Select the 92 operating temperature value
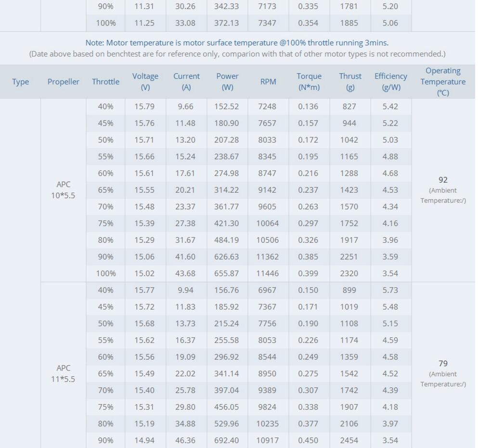Viewport: 478px width, 448px height. click(443, 180)
